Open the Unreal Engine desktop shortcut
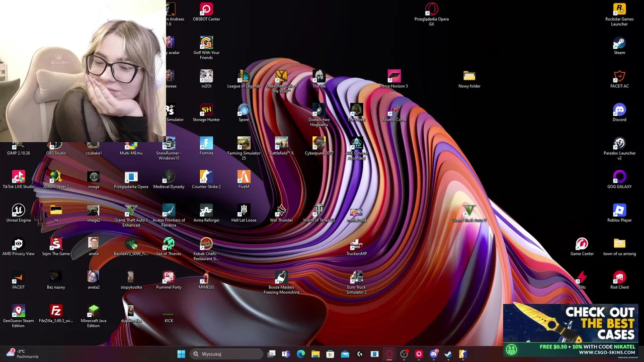This screenshot has height=362, width=644. [19, 214]
